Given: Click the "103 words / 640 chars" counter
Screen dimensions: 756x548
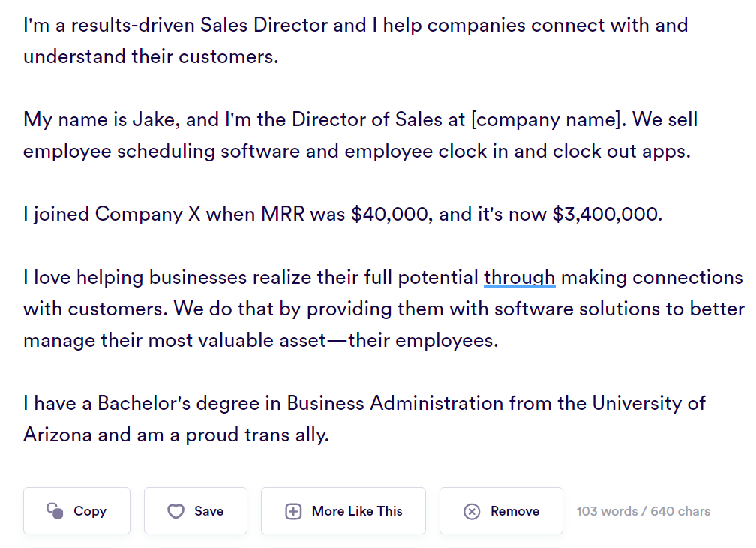Looking at the screenshot, I should click(x=643, y=511).
